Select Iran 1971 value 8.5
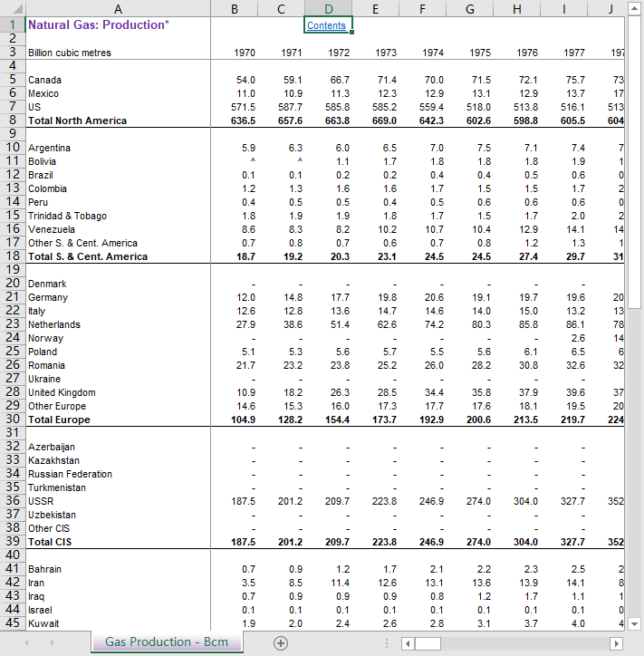644x656 pixels. [295, 584]
